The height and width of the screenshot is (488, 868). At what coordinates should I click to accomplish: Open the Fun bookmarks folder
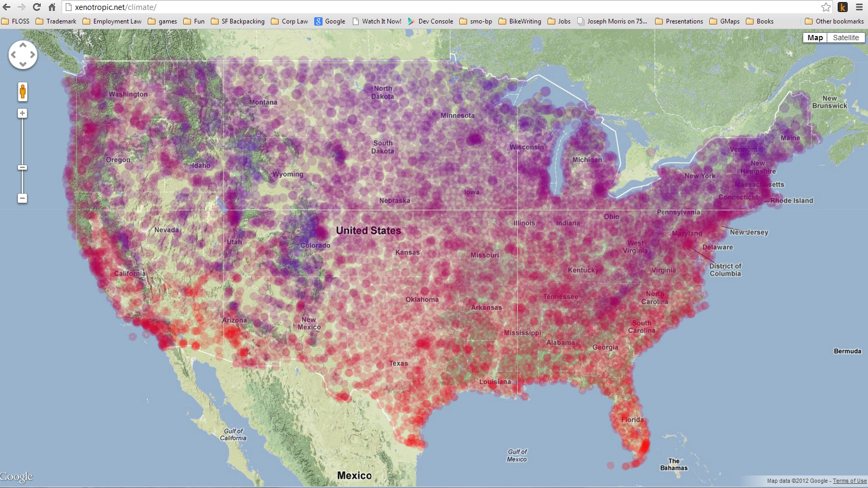(x=194, y=21)
